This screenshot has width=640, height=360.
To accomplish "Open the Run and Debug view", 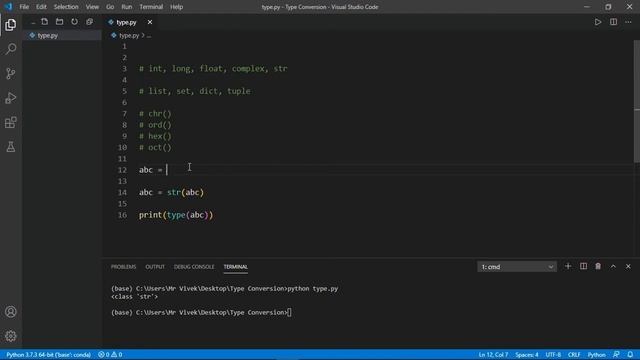I will [11, 98].
